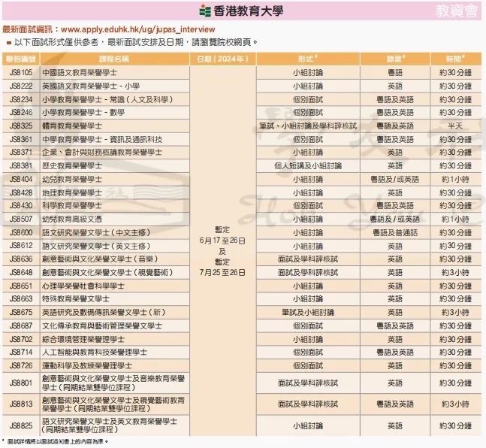Viewport: 486px width, 448px height.
Task: Click 文化傳承教育與藝術管理榮譽文學士 programme
Action: [102, 325]
